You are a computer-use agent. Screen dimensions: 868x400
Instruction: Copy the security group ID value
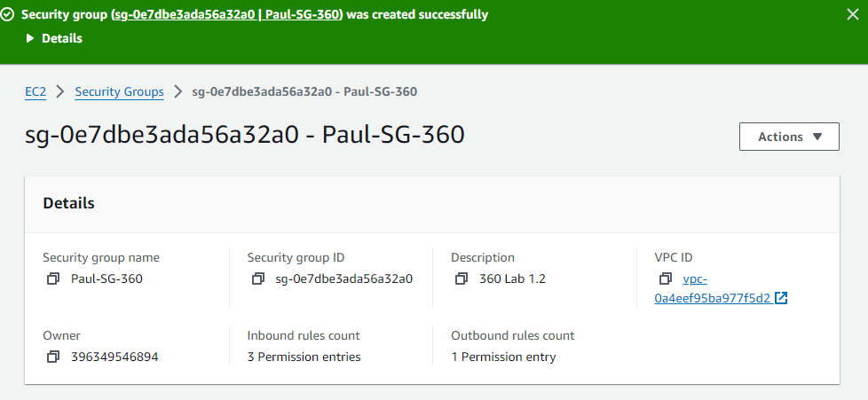(x=258, y=278)
